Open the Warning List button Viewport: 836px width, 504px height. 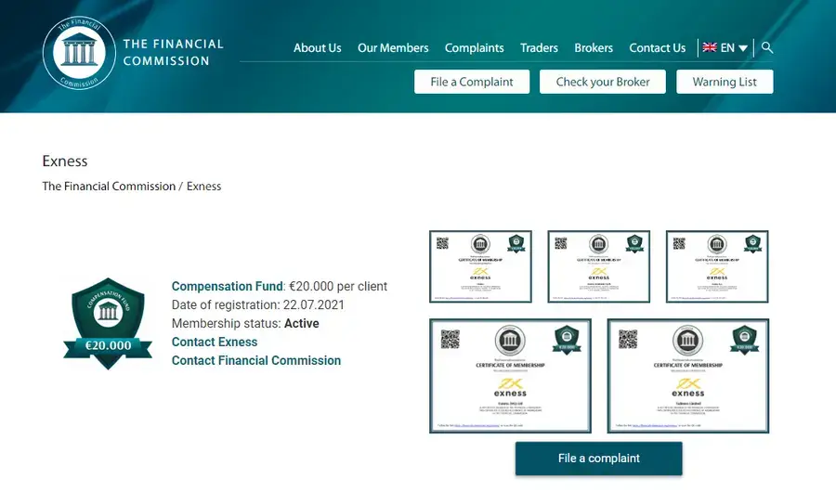725,82
